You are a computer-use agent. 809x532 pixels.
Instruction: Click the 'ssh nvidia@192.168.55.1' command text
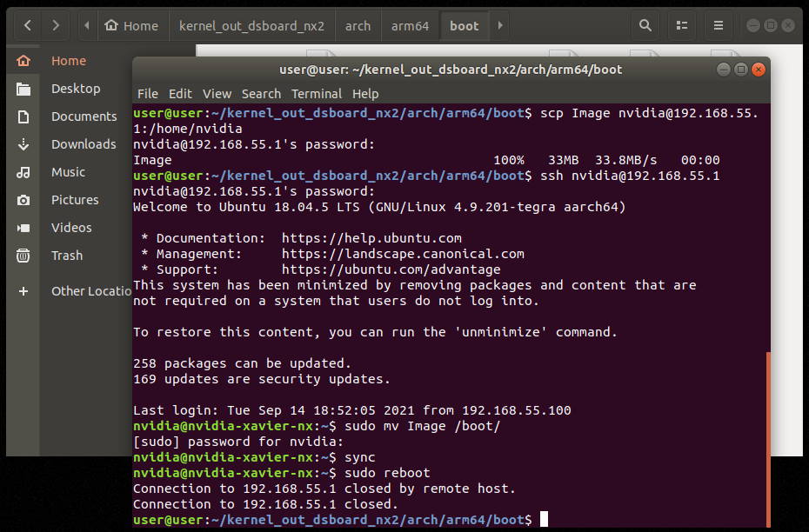tap(630, 176)
